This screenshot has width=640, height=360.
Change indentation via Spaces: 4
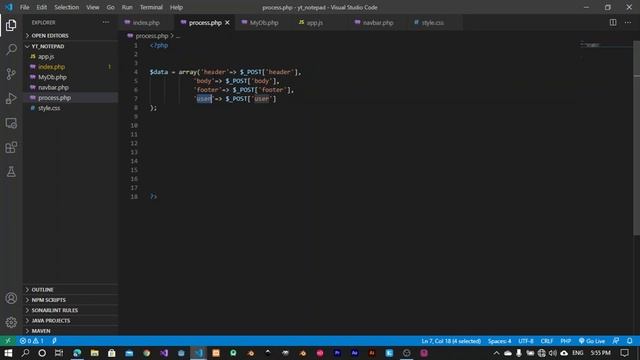click(x=499, y=341)
